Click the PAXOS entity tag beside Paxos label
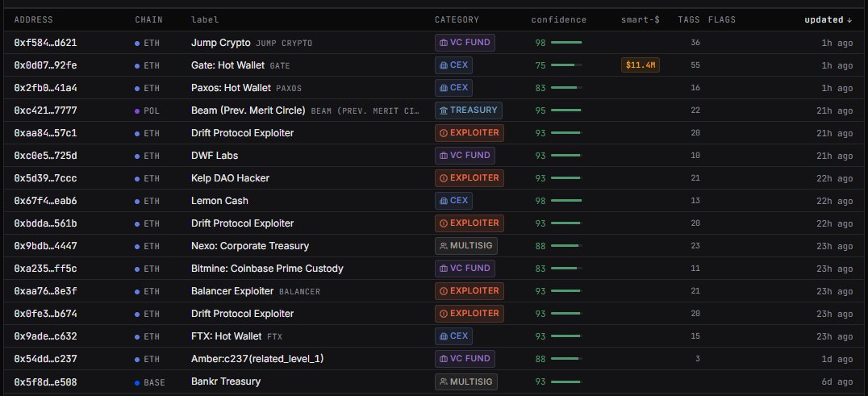 tap(289, 89)
